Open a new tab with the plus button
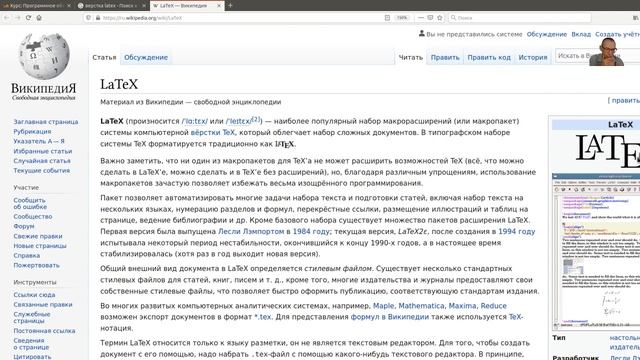 pos(230,5)
